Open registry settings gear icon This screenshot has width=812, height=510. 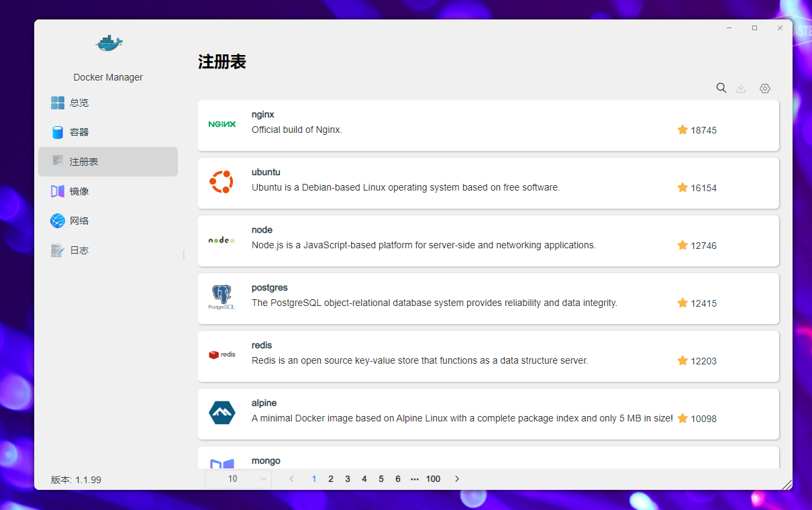click(x=765, y=88)
